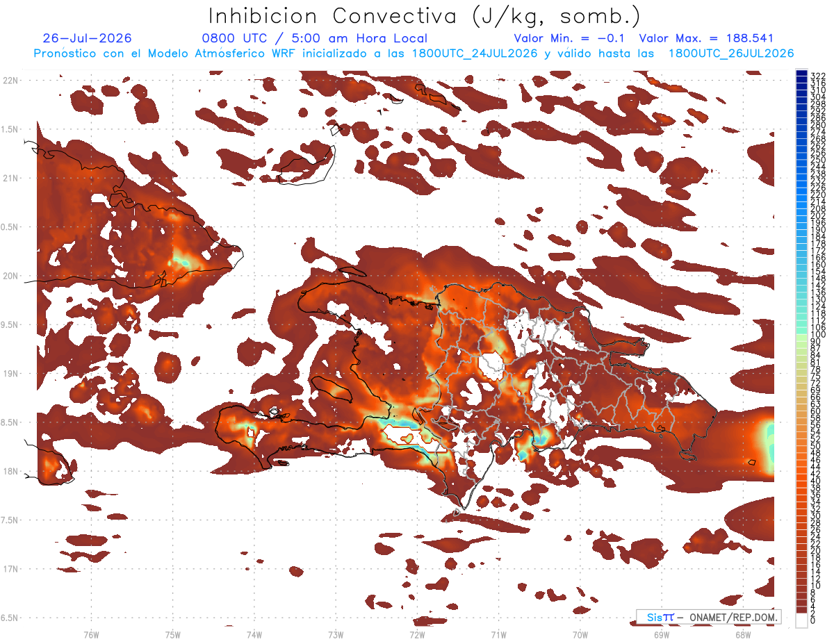Click the '71W' longitude label
The width and height of the screenshot is (834, 644).
point(498,634)
